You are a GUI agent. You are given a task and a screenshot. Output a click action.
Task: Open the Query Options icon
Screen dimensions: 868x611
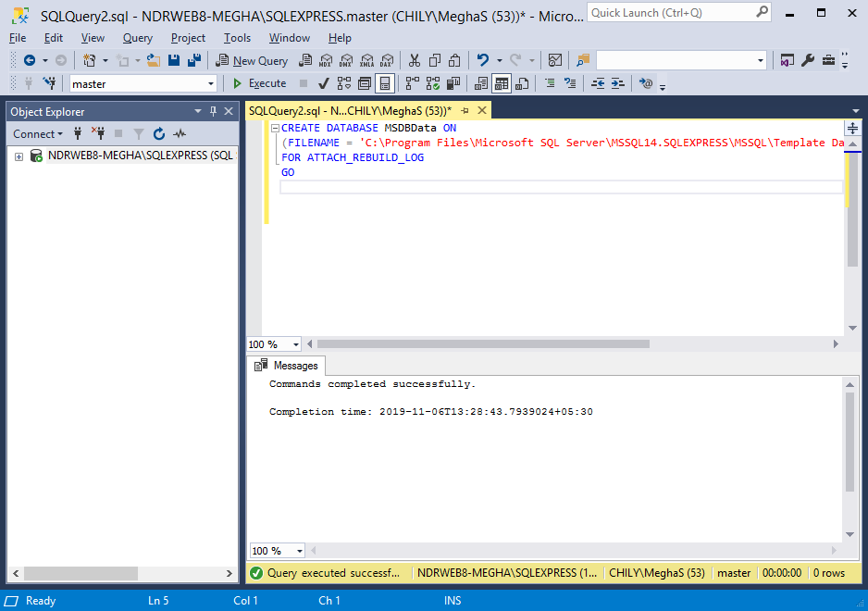[x=365, y=83]
